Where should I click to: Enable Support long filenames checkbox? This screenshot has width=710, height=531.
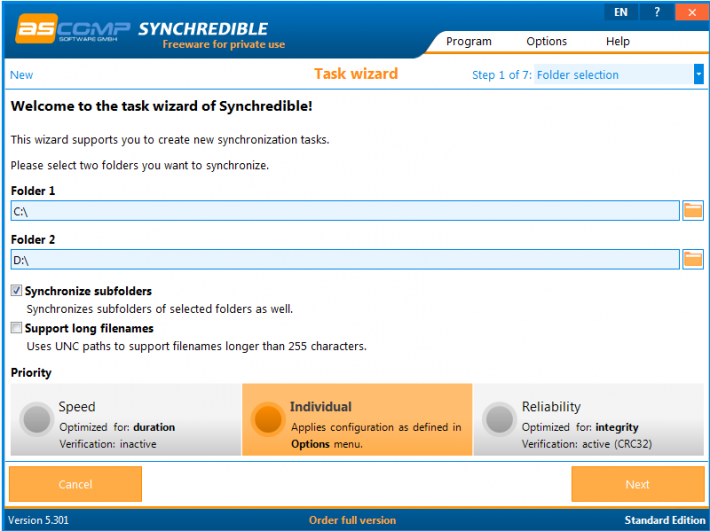pyautogui.click(x=16, y=328)
